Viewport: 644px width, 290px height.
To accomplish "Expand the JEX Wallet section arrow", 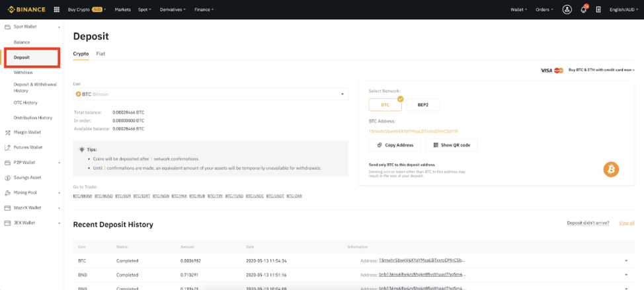I will pyautogui.click(x=59, y=223).
